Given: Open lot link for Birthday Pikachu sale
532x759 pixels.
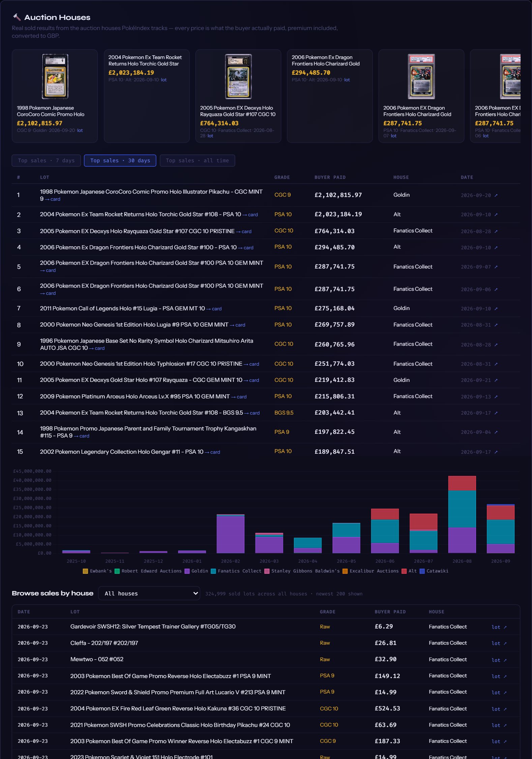Looking at the screenshot, I should point(499,725).
